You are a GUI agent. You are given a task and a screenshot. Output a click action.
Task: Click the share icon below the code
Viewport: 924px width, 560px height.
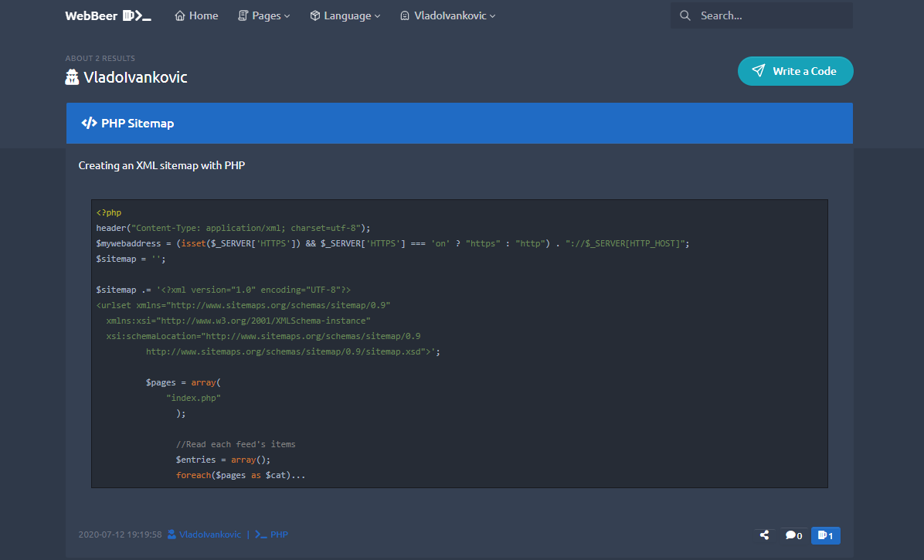tap(763, 535)
